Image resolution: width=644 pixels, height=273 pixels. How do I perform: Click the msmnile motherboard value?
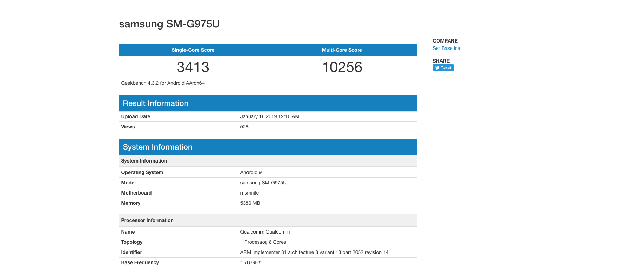pyautogui.click(x=249, y=193)
